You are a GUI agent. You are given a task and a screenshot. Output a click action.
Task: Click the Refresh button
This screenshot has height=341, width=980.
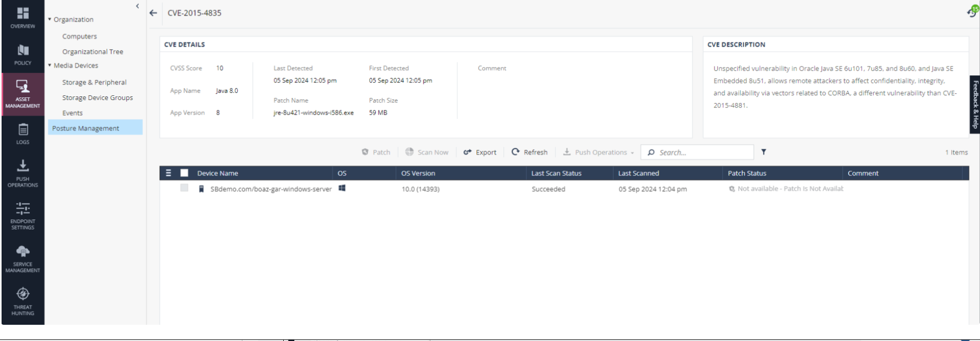[x=529, y=152]
